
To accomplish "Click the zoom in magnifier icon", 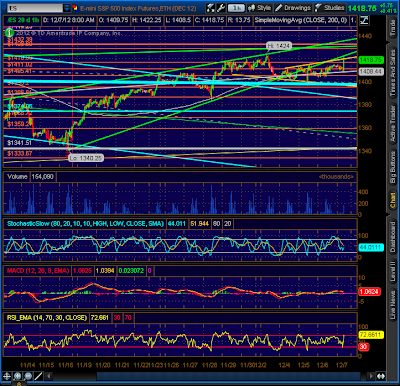I will (17, 376).
